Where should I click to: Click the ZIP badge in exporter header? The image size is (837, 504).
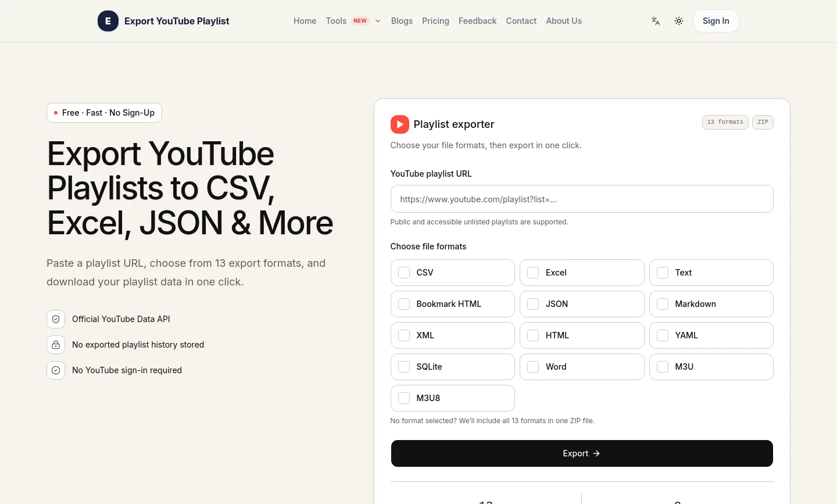763,122
